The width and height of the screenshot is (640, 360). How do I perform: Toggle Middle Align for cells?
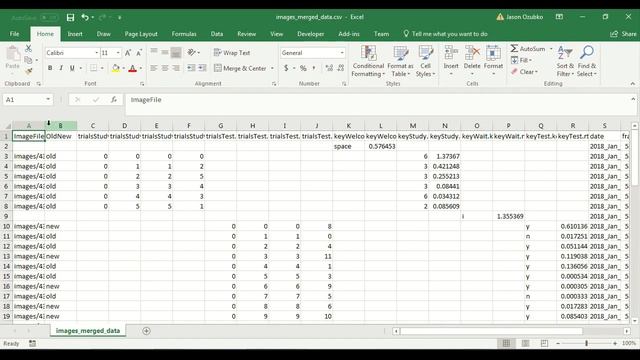tap(164, 53)
